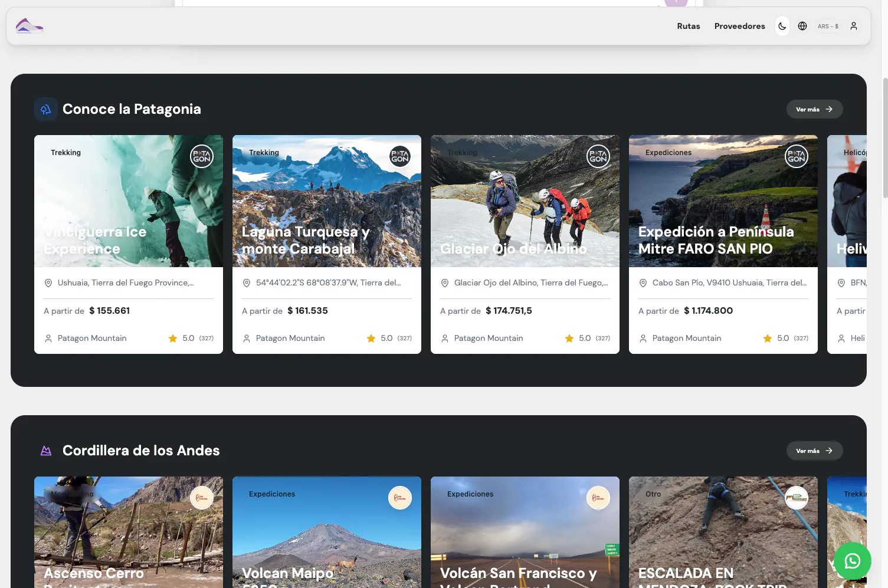Screen dimensions: 888x588
Task: Click Patagon Mountain provider on the $ 1.174.800 card
Action: pyautogui.click(x=687, y=339)
